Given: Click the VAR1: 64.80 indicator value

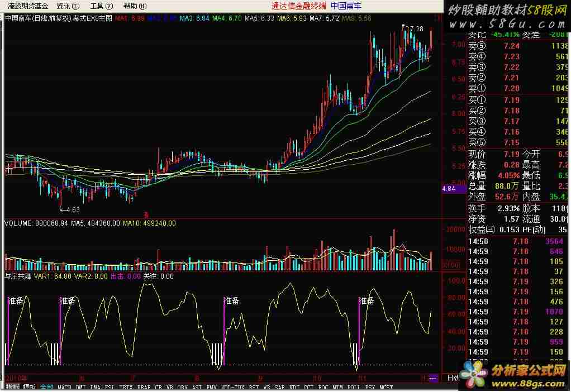Looking at the screenshot, I should pos(53,276).
